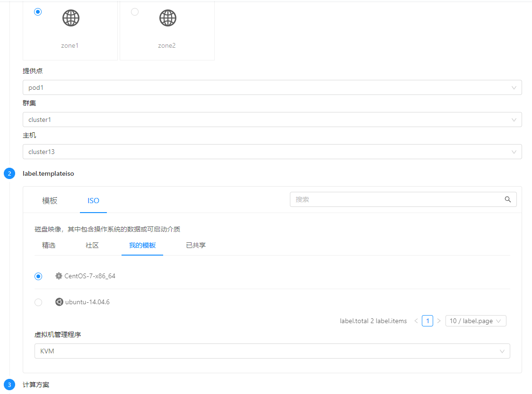Click the search magnifier icon
Image resolution: width=532 pixels, height=394 pixels.
508,199
